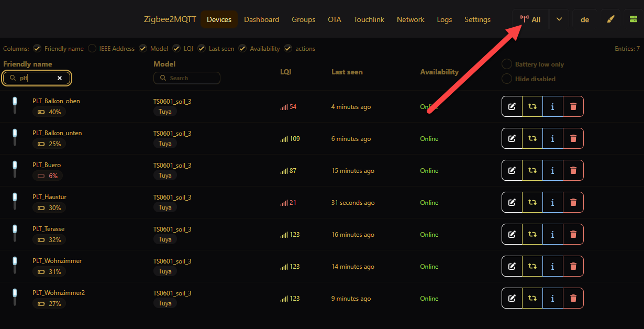Click the edit icon for PLT_Balkon_oben
This screenshot has width=644, height=329.
[512, 106]
